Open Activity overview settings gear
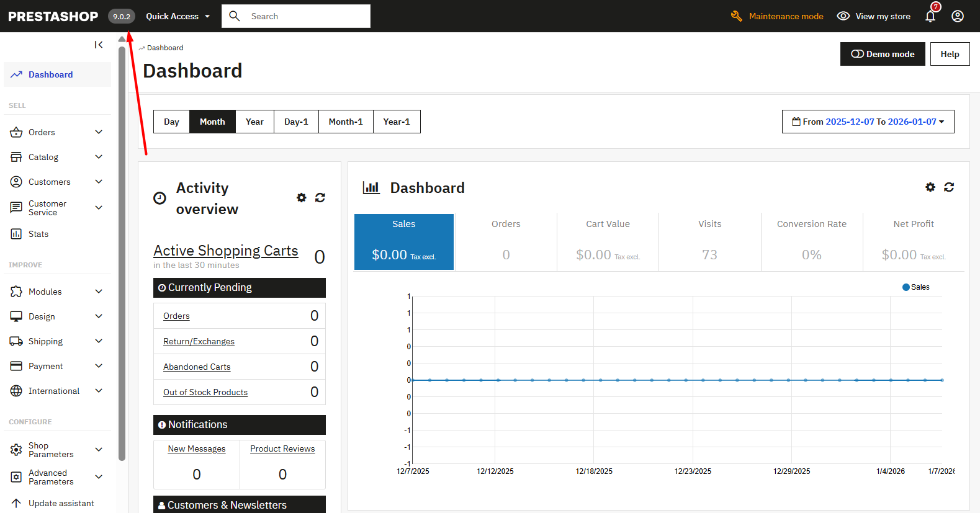The width and height of the screenshot is (980, 513). (302, 198)
